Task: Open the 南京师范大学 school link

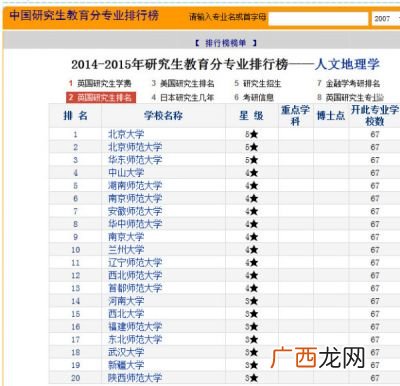Action: point(135,198)
